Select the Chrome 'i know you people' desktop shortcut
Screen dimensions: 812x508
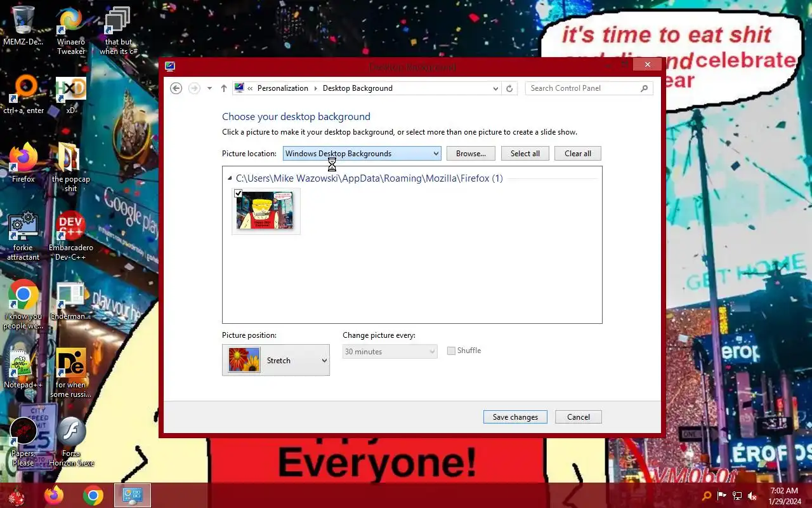(x=23, y=305)
